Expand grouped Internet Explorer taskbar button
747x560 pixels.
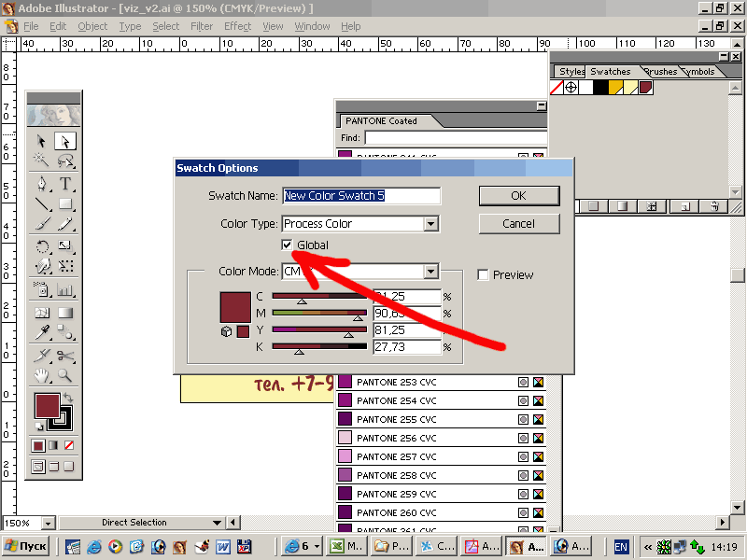pos(302,546)
